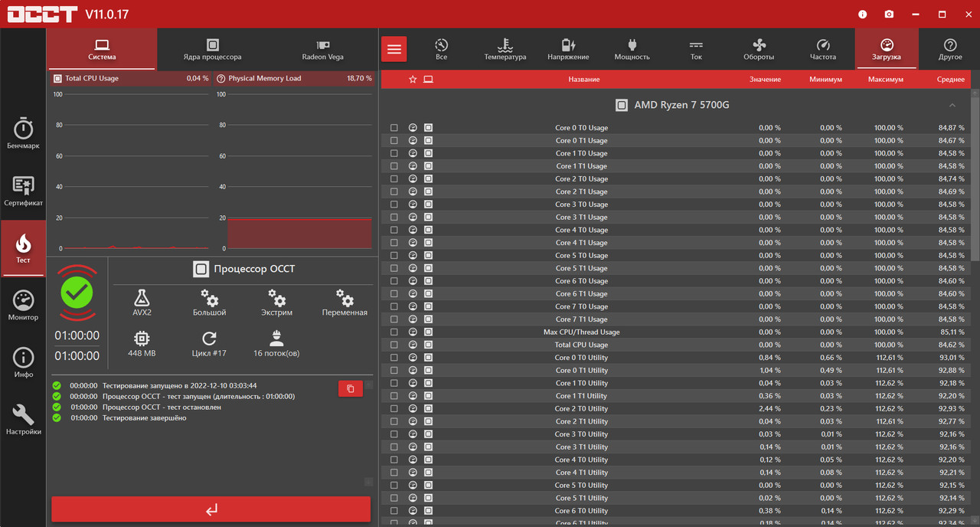Screen dimensions: 980x527
Task: Click log scroll-up arrow
Action: [368, 385]
